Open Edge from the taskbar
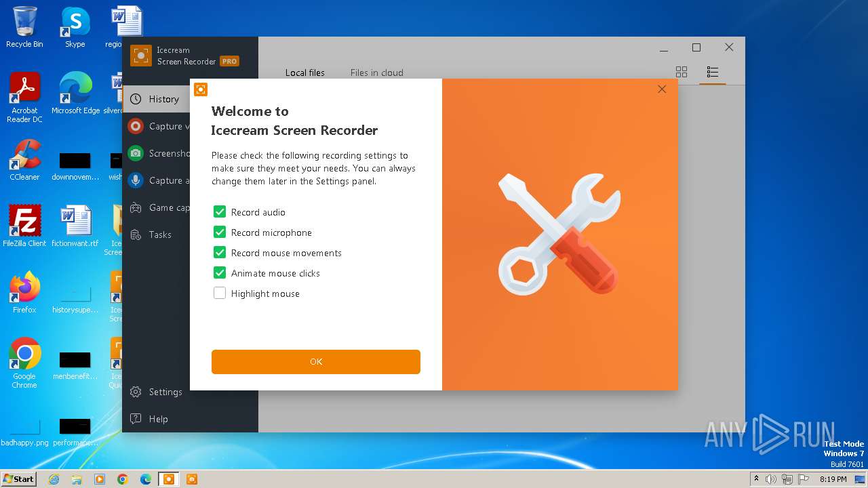 (x=146, y=479)
